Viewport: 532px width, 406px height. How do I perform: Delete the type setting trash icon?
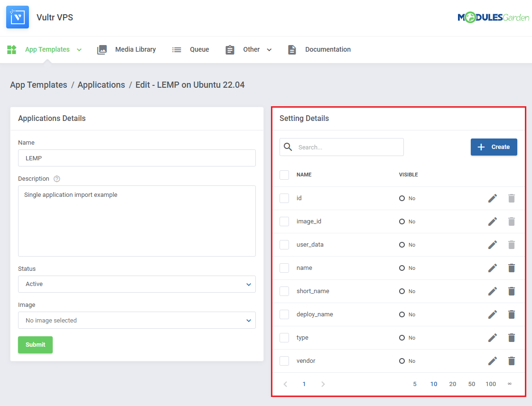(512, 338)
